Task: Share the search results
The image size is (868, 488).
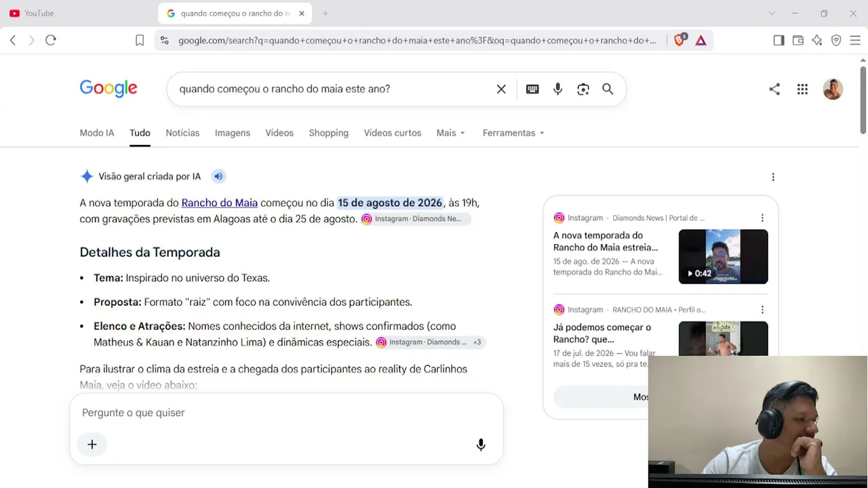Action: 774,89
